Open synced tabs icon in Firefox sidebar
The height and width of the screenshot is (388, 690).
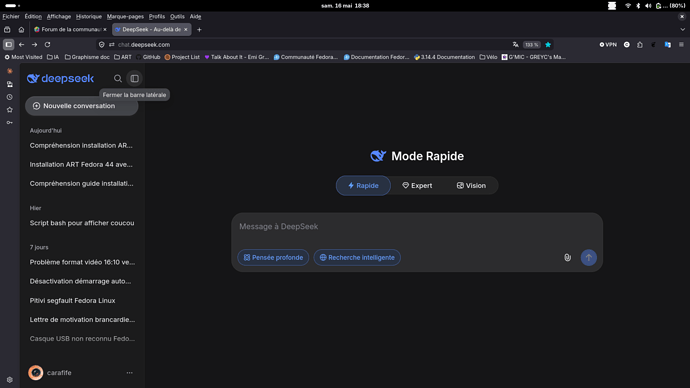(10, 84)
